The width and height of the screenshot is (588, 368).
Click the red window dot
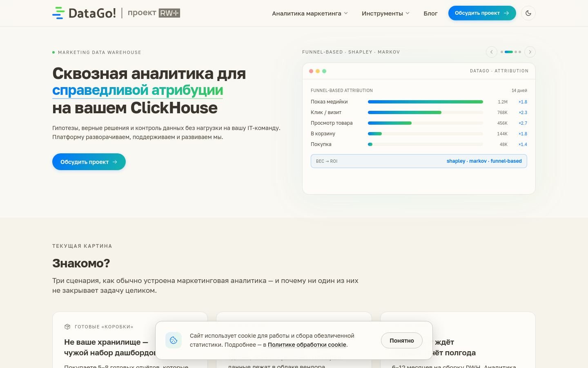tap(311, 71)
